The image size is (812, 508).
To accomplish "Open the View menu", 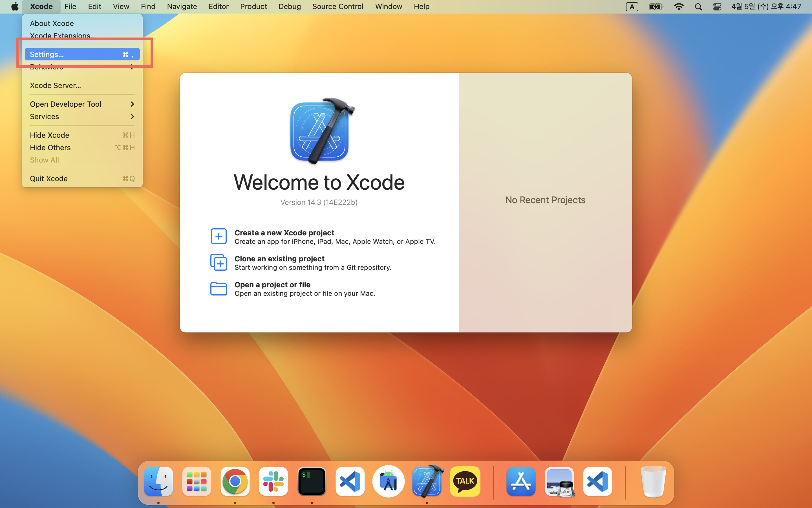I will 121,6.
